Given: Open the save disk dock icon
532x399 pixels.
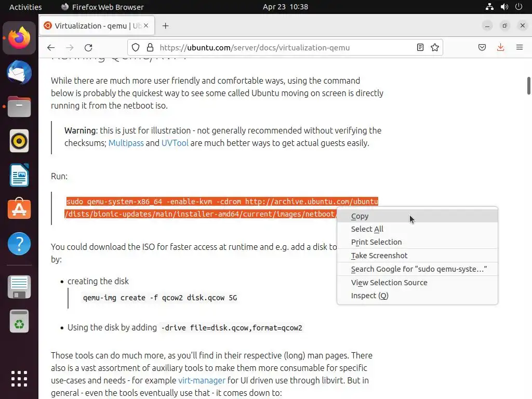Looking at the screenshot, I should 19,287.
